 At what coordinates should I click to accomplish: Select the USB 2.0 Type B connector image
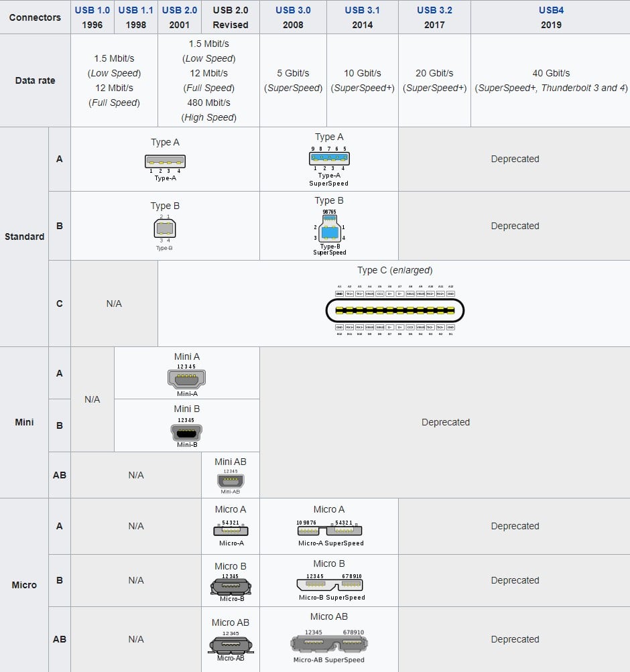[x=165, y=228]
